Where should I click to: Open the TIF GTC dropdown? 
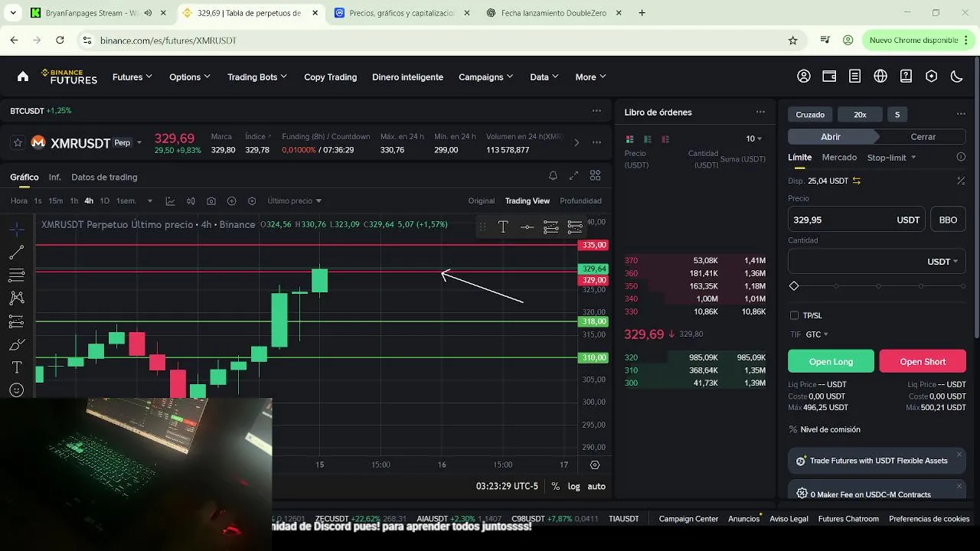[817, 334]
